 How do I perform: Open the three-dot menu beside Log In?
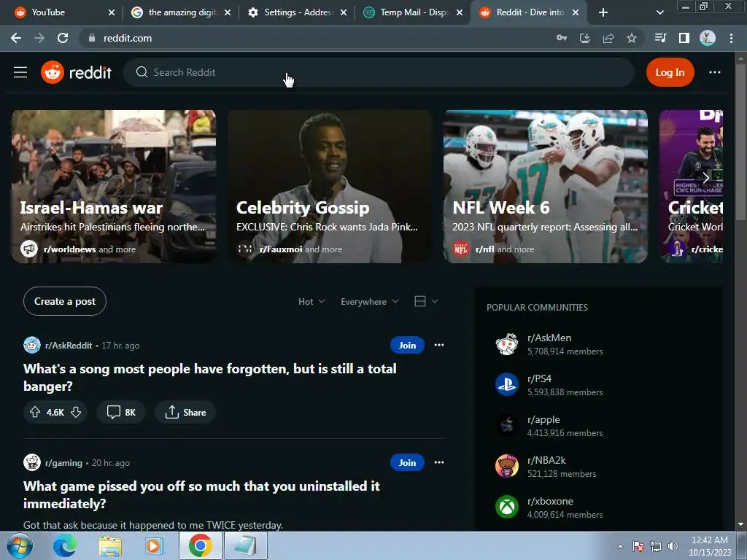(x=715, y=72)
